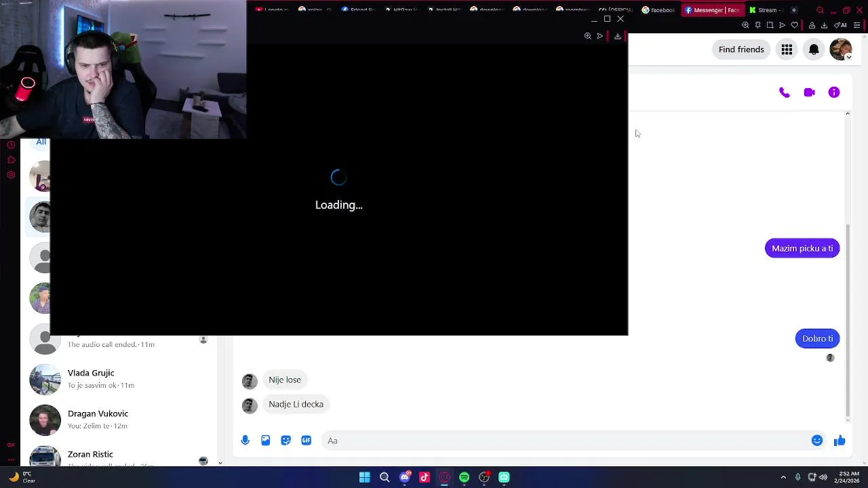Screen dimensions: 868x488
Task: Open conversation information panel
Action: coord(834,93)
